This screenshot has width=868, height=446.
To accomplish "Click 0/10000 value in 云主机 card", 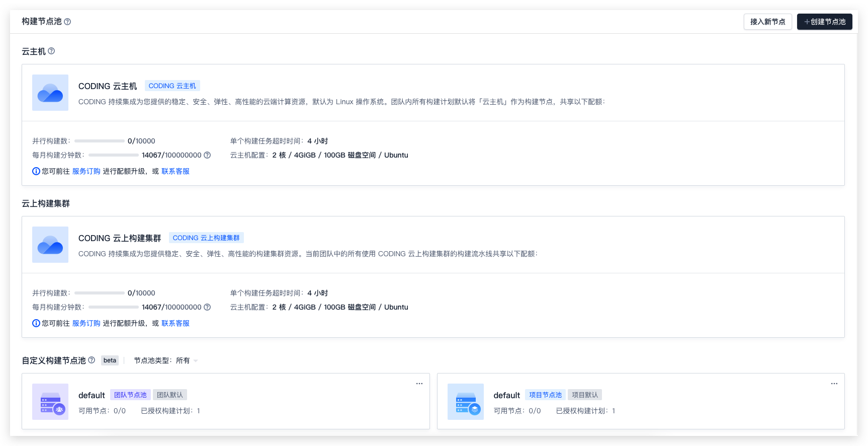I will point(141,141).
